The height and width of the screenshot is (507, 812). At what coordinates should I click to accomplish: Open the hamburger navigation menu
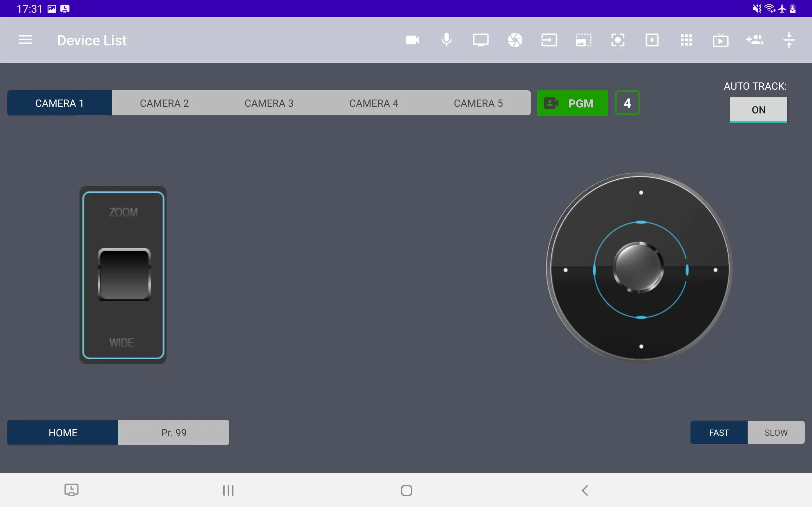coord(25,40)
